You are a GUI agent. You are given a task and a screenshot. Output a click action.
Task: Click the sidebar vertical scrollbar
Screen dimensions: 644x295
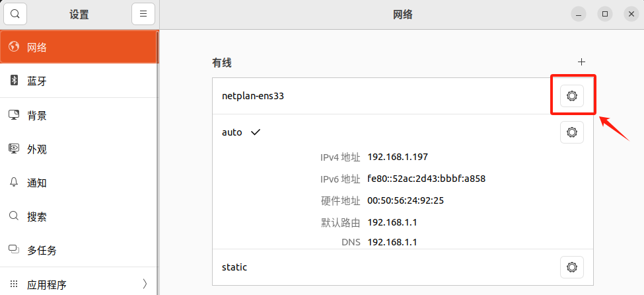click(x=158, y=163)
